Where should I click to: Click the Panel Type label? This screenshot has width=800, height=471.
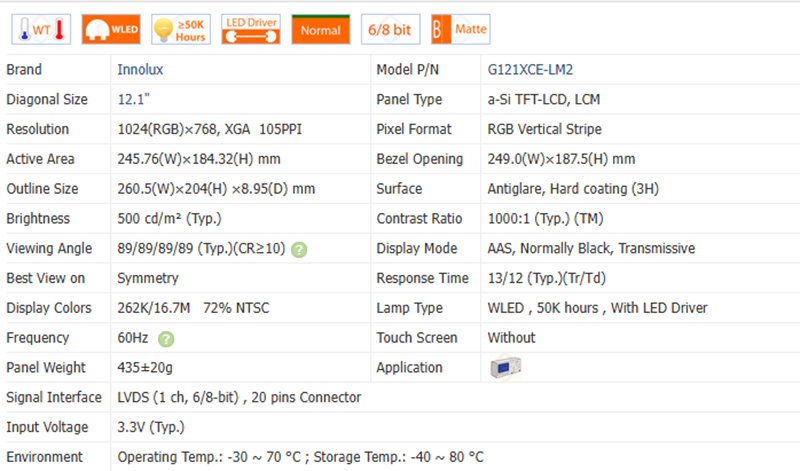click(409, 99)
